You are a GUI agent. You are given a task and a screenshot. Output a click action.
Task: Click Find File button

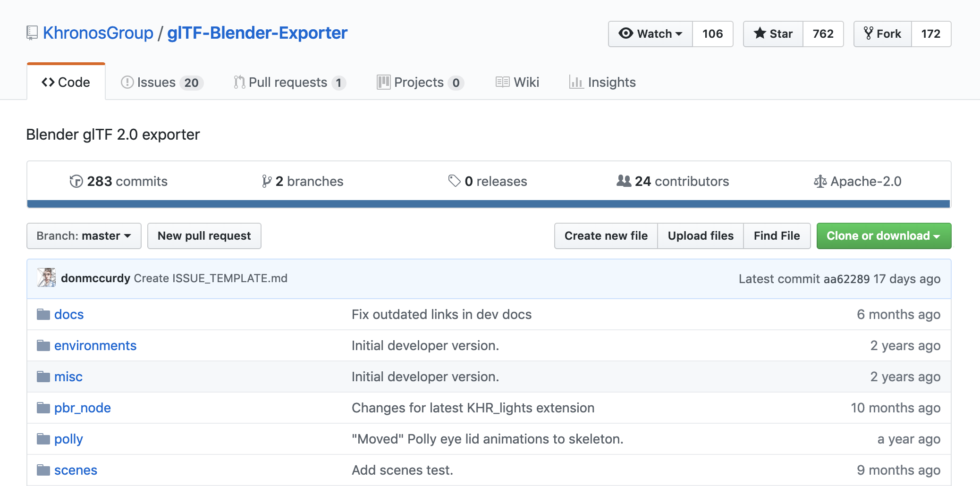[777, 236]
